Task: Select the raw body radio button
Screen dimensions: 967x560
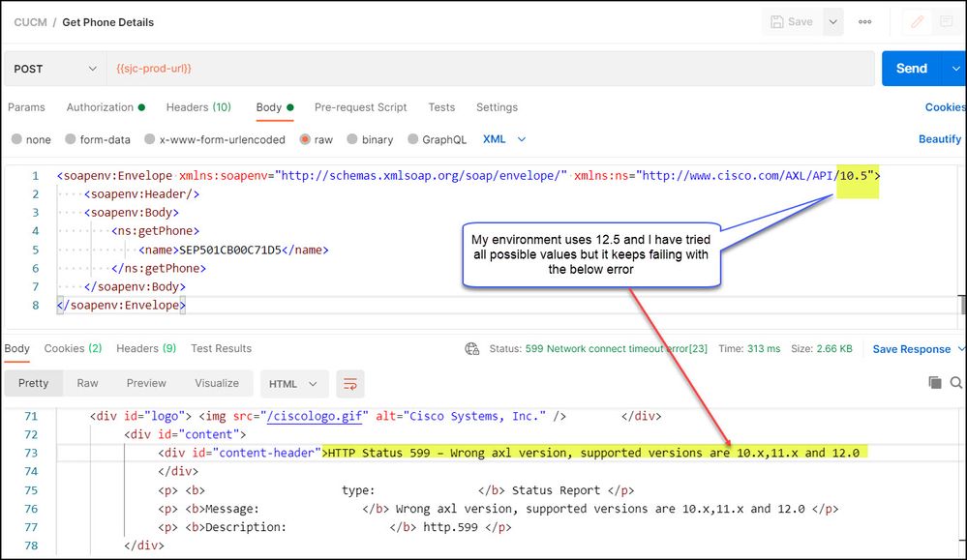Action: (305, 139)
